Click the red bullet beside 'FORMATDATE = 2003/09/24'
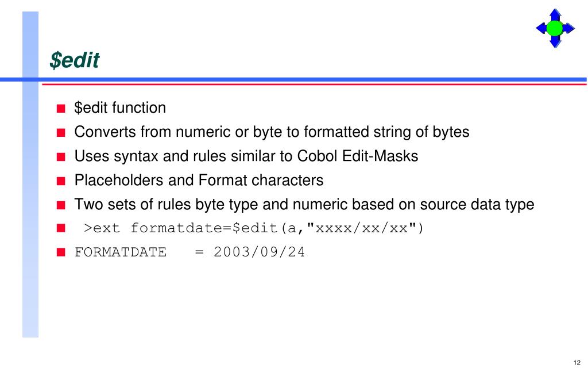The width and height of the screenshot is (588, 372). click(x=61, y=252)
